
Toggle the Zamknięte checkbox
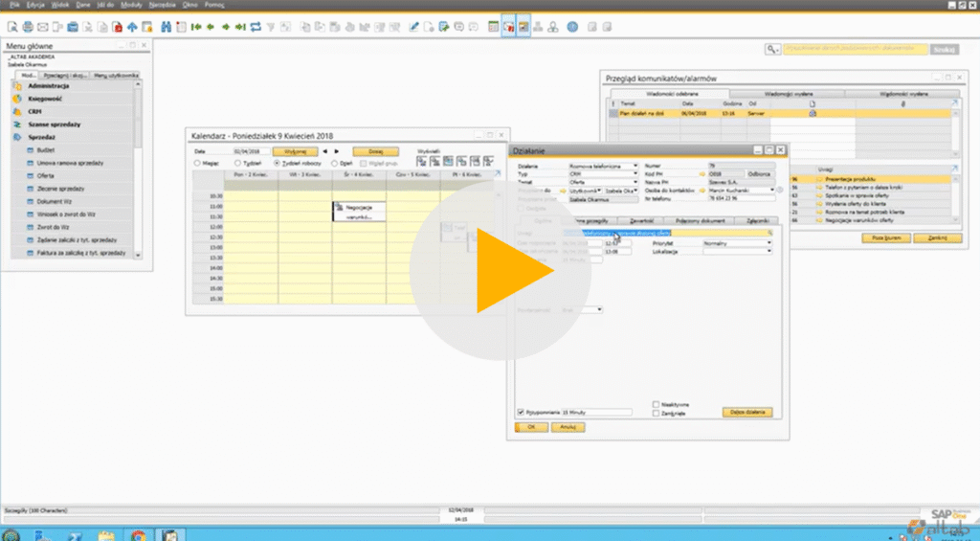pyautogui.click(x=656, y=414)
